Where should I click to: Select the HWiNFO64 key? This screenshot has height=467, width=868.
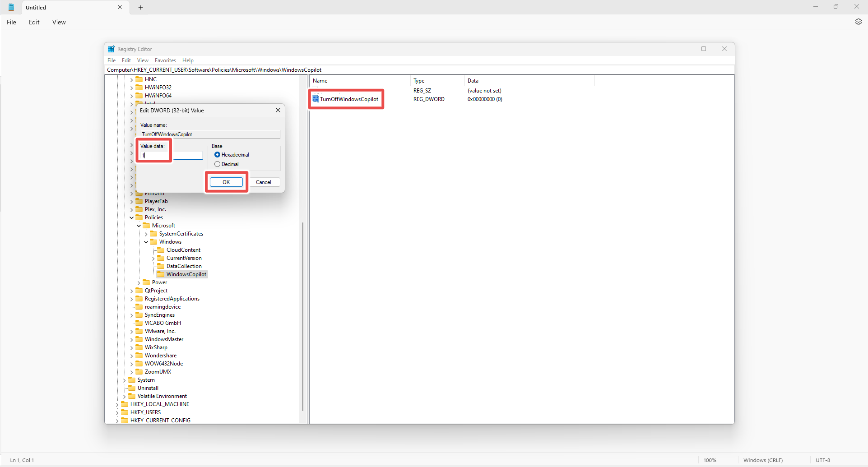[x=158, y=96]
